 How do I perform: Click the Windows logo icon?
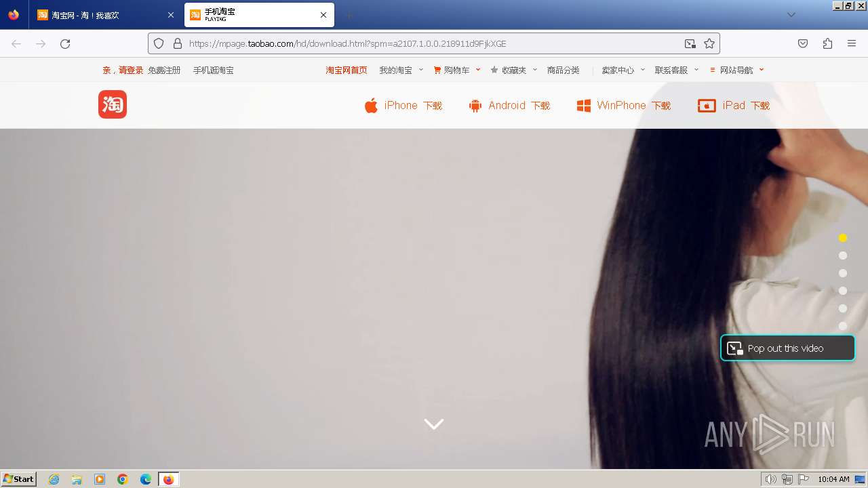[x=583, y=106]
